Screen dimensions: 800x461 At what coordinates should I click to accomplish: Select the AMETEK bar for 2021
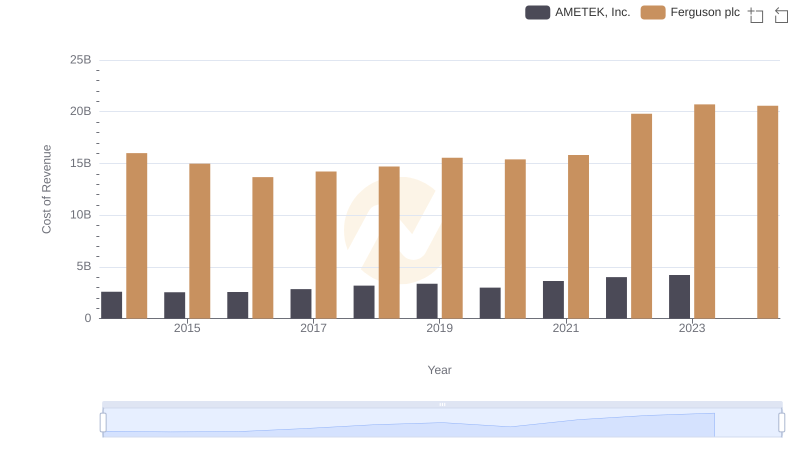pos(554,300)
